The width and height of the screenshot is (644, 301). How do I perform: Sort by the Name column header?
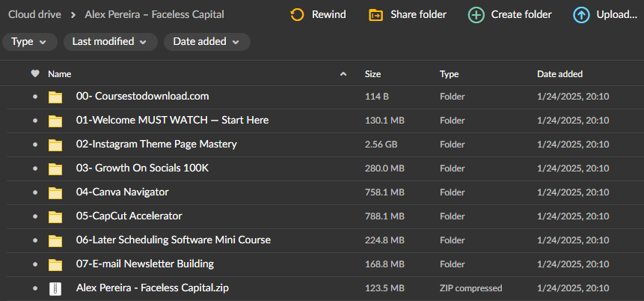(x=60, y=74)
